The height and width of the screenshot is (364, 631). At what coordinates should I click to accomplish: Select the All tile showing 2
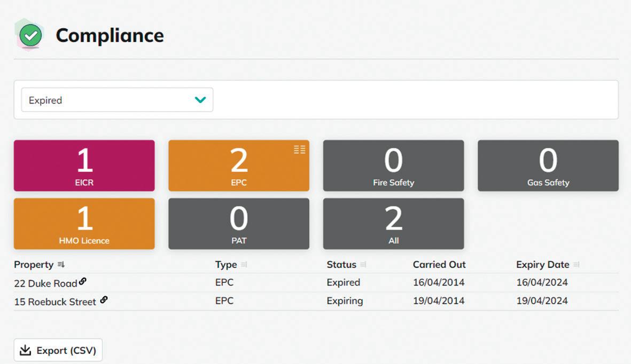(393, 224)
